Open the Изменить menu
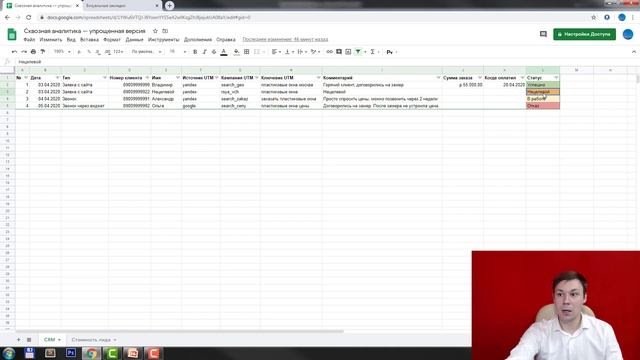Image resolution: width=640 pixels, height=360 pixels. pyautogui.click(x=51, y=40)
